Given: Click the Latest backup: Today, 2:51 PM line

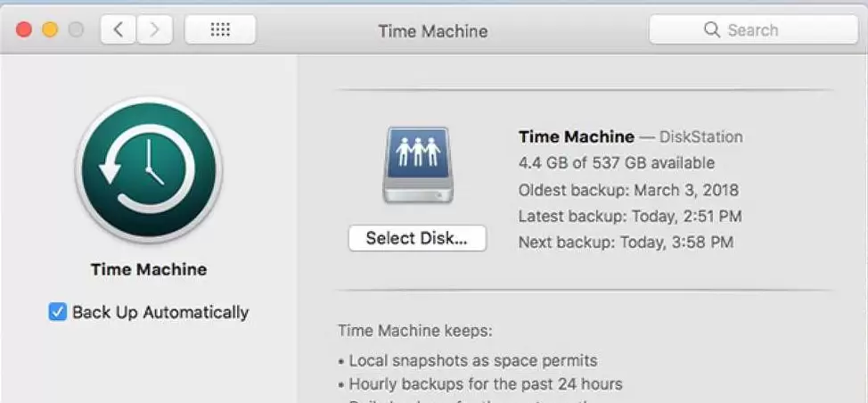Looking at the screenshot, I should pos(630,216).
